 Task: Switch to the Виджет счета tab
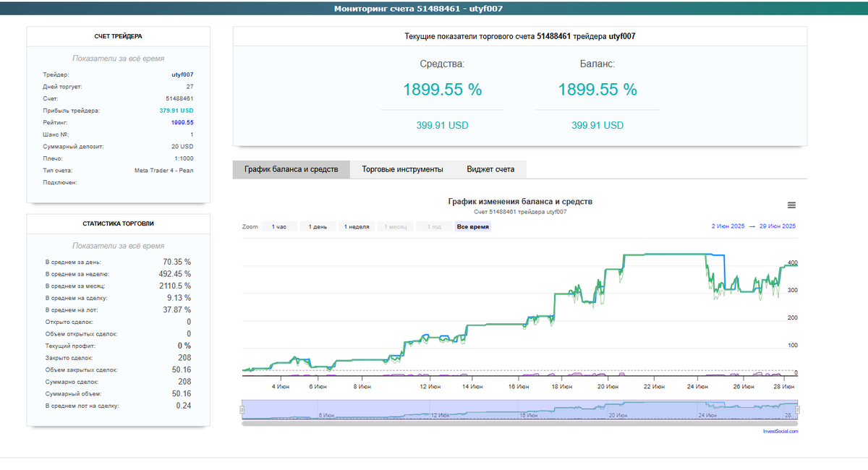click(x=489, y=169)
